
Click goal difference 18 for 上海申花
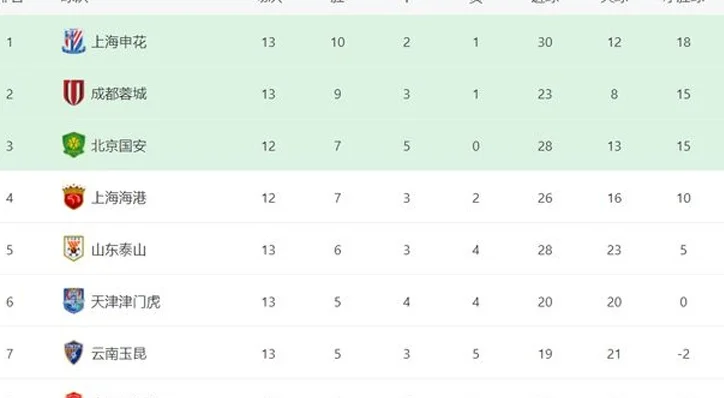tap(683, 42)
